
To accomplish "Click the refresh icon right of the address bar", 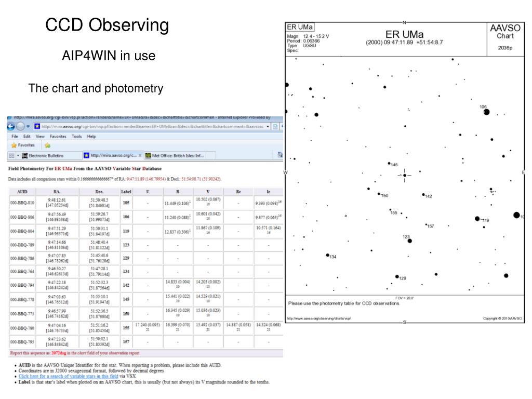I will click(275, 127).
